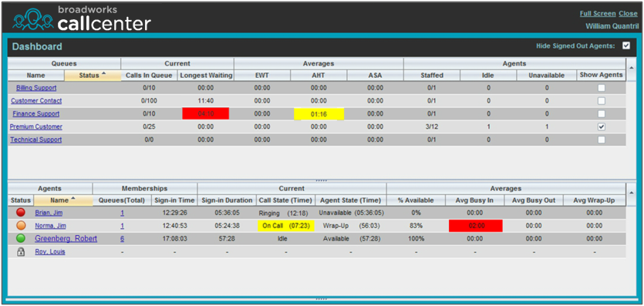Click Roy, Louis padlock status icon
The width and height of the screenshot is (644, 306).
pos(21,252)
